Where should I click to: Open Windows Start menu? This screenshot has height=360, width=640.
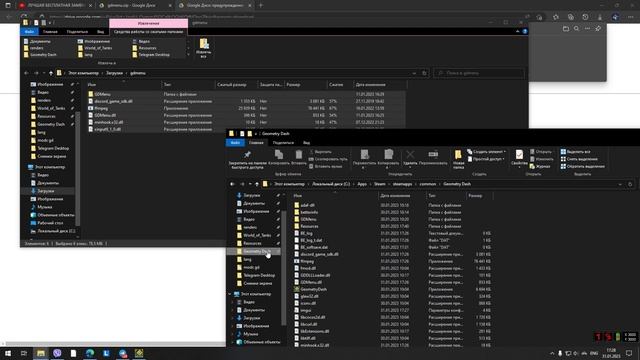click(8, 353)
